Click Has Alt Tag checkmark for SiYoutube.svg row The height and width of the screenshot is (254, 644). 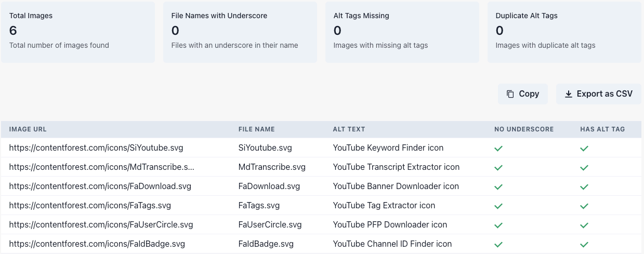[x=584, y=148]
